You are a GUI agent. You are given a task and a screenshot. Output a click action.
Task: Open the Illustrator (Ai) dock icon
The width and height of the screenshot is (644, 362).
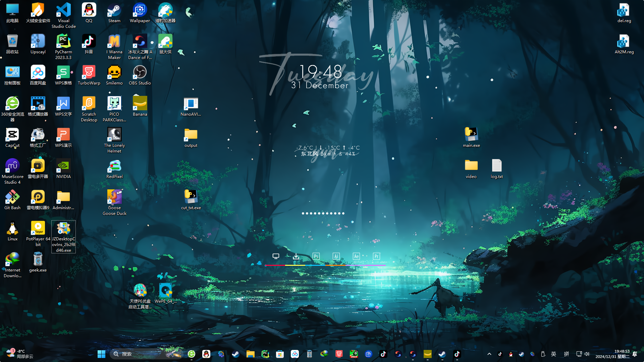(336, 256)
